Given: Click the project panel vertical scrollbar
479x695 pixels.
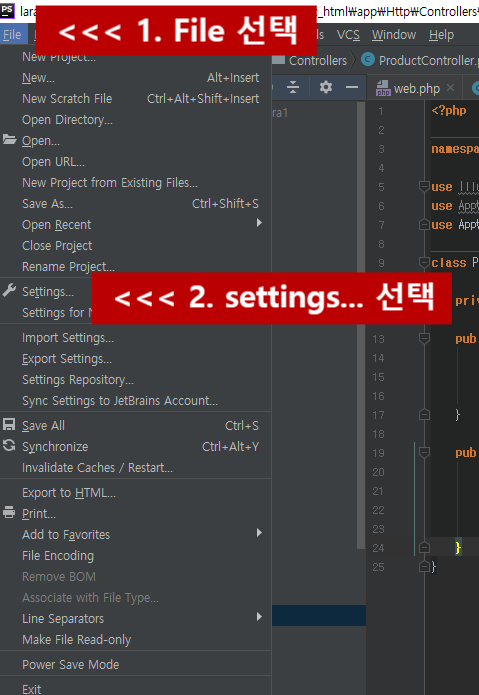Looking at the screenshot, I should (x=362, y=326).
